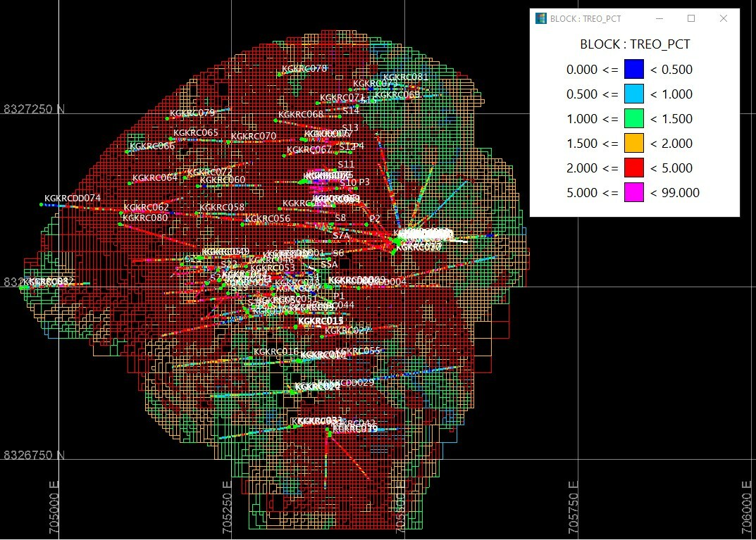Select drillhole label KGKRC079
Viewport: 756px width, 540px height.
pos(192,113)
